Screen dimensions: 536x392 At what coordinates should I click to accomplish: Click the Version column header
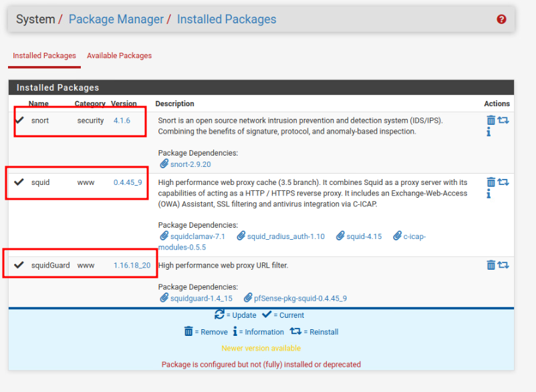point(124,104)
